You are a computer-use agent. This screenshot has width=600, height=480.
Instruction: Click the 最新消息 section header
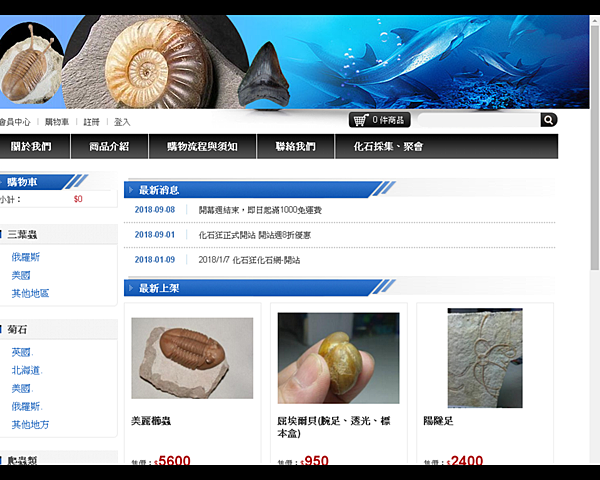coord(159,190)
